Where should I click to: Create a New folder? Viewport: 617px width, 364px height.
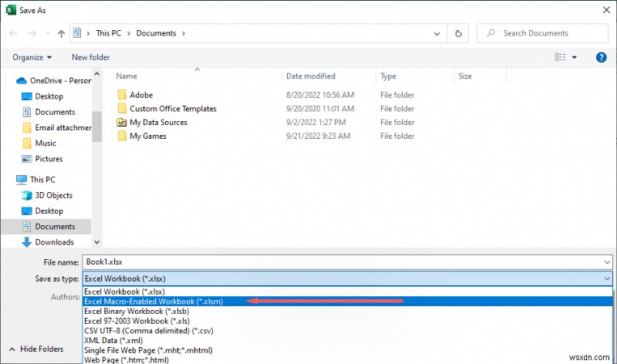[90, 57]
